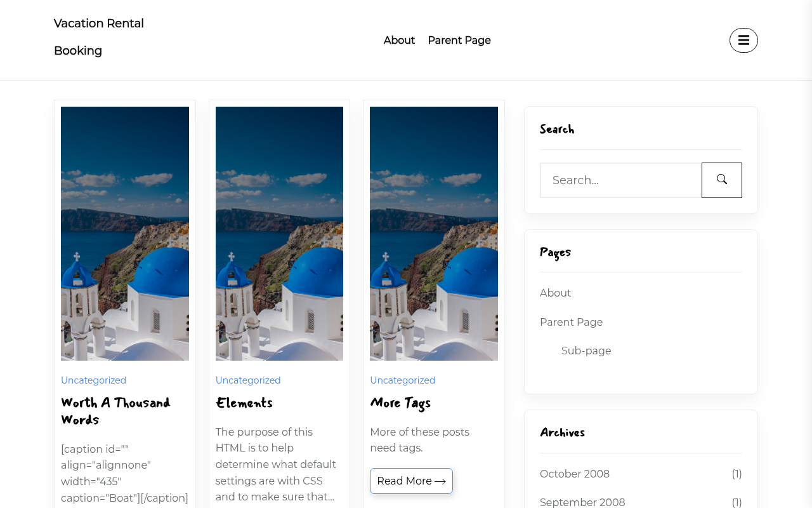The height and width of the screenshot is (508, 812).
Task: Open the September 2008 archive
Action: pyautogui.click(x=582, y=502)
